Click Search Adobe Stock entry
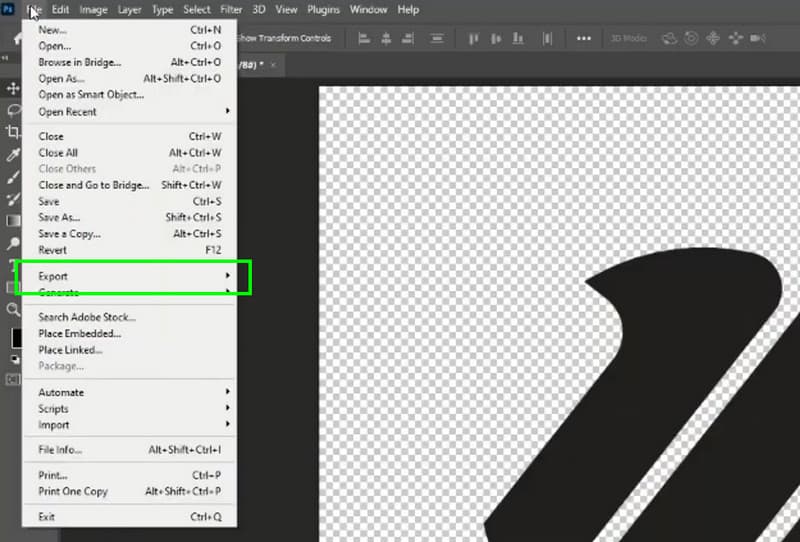Screen dimensions: 800x542 [x=87, y=317]
